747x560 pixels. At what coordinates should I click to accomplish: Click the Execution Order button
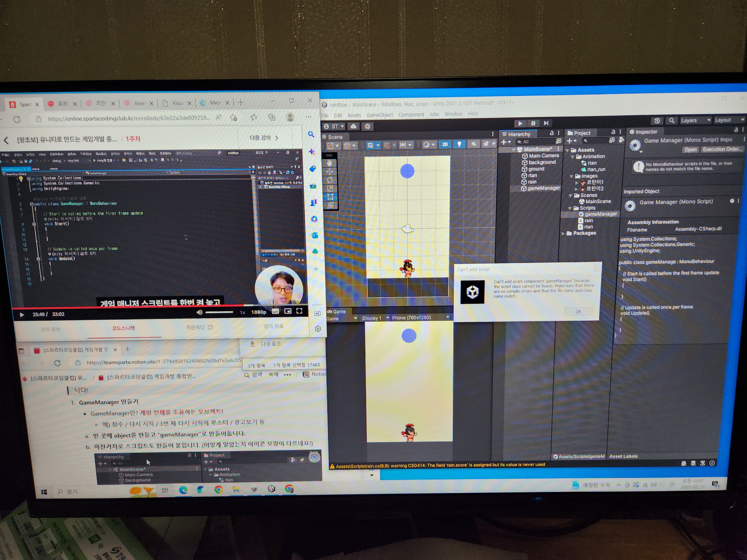(x=722, y=149)
